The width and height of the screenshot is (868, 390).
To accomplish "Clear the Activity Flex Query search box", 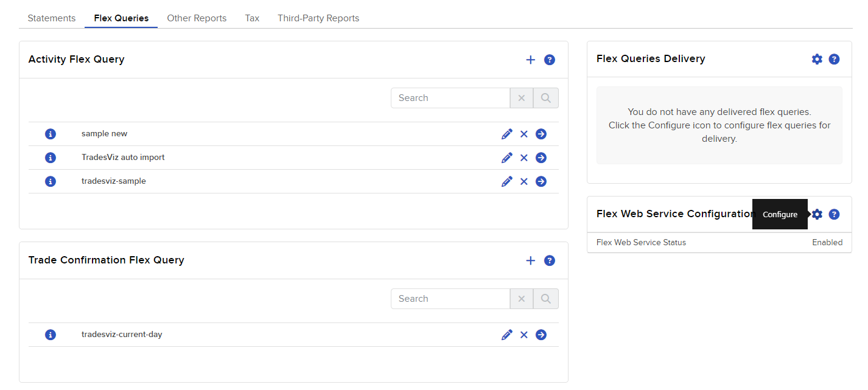I will pyautogui.click(x=522, y=98).
